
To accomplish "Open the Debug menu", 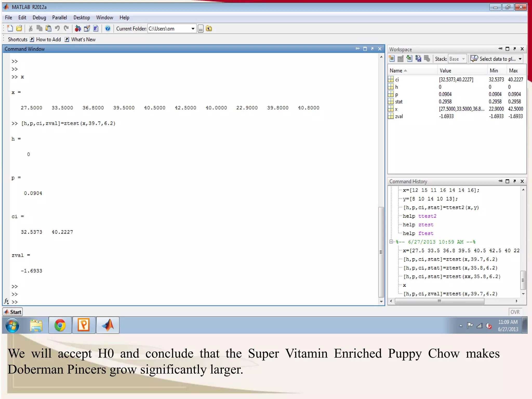I will (39, 18).
